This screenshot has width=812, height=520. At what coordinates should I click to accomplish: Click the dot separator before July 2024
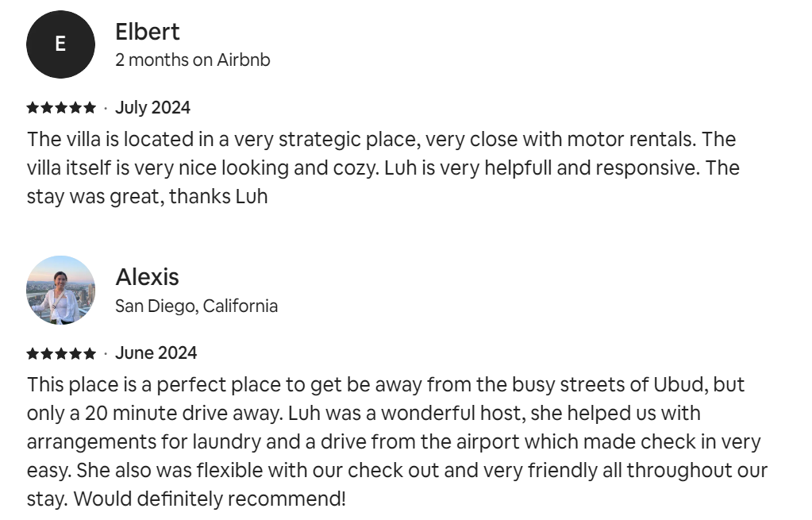point(106,108)
